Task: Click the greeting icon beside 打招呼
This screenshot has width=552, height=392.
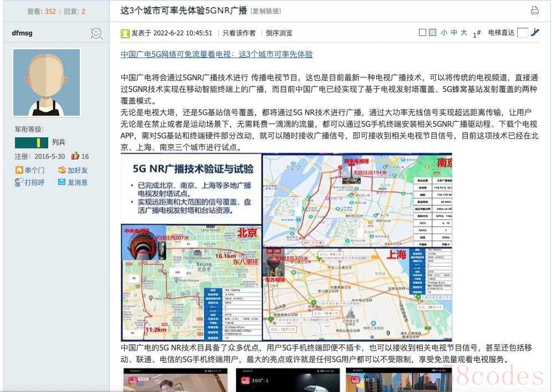Action: [x=19, y=182]
